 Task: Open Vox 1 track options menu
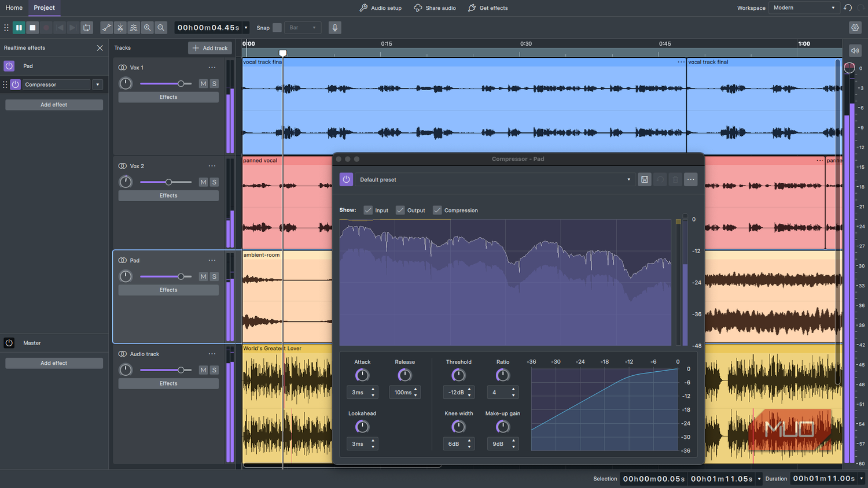coord(212,68)
